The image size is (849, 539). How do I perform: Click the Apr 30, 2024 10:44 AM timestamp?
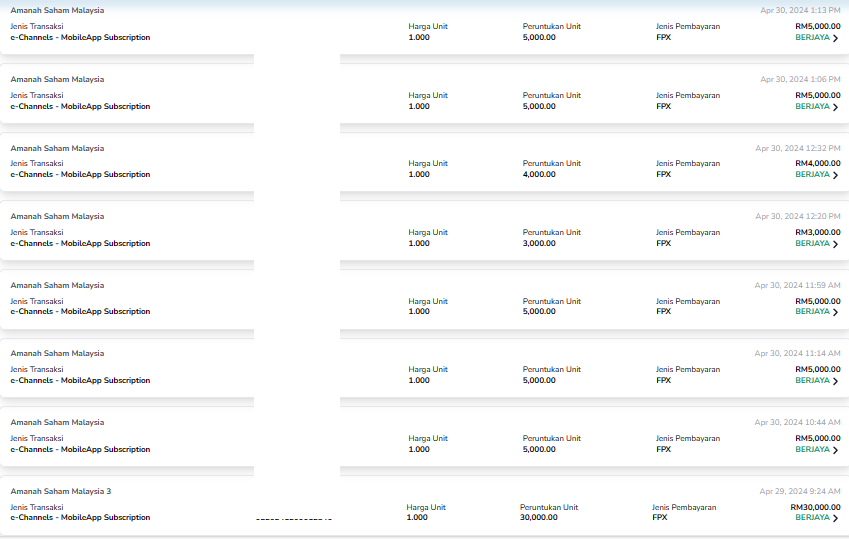(x=798, y=422)
